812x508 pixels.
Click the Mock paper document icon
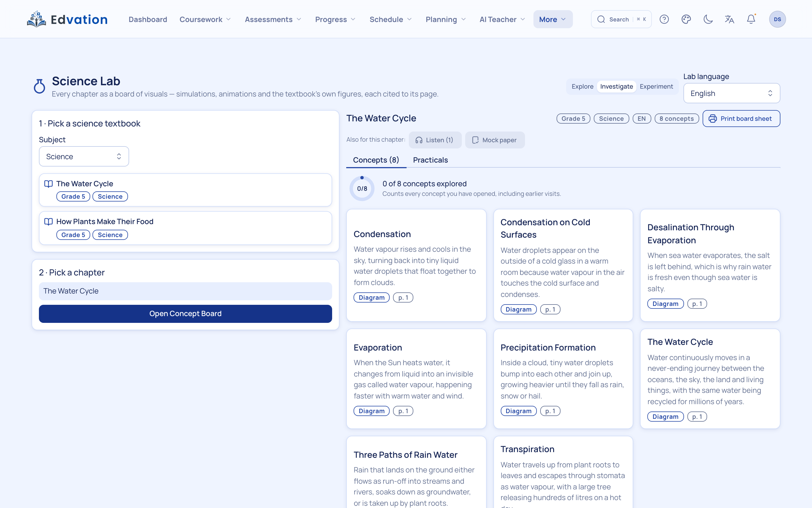475,140
